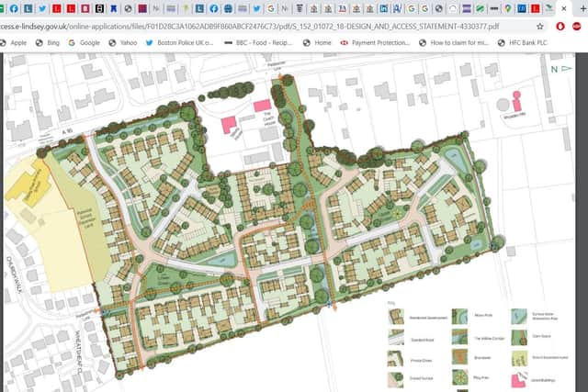Click the globe icon beside Home bookmark

[x=306, y=43]
